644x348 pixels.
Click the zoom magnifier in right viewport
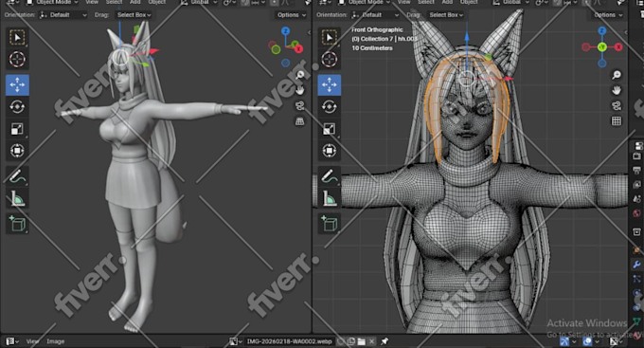click(x=617, y=75)
